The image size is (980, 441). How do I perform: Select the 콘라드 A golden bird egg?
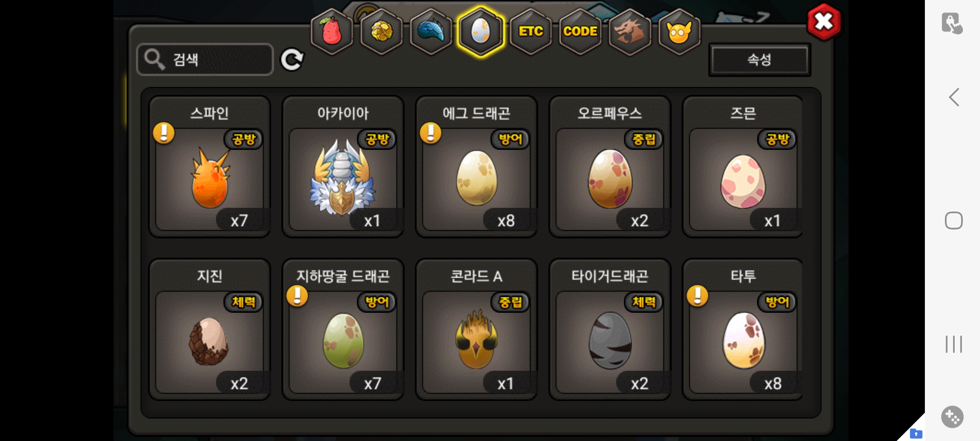click(477, 330)
